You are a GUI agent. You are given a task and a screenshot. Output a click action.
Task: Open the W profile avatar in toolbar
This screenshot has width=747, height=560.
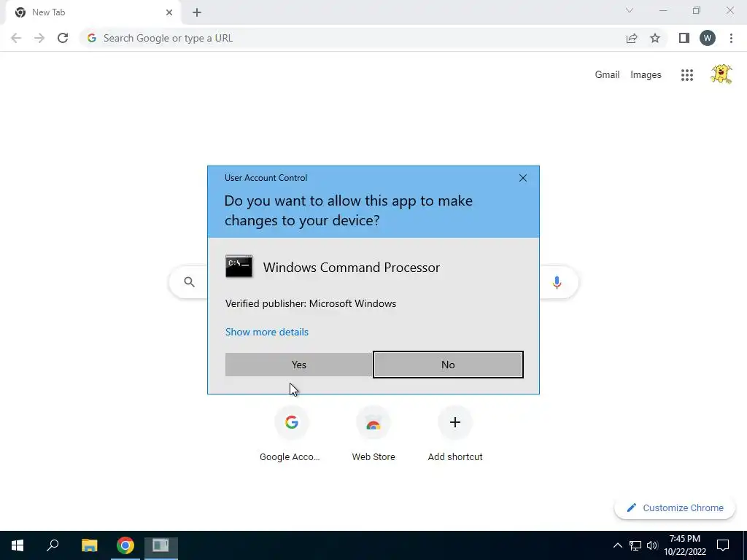(x=708, y=38)
